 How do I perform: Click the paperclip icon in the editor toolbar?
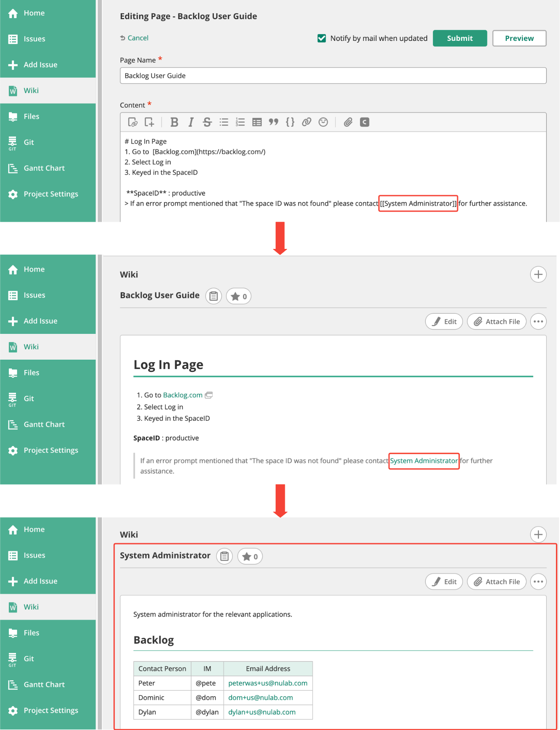tap(348, 122)
